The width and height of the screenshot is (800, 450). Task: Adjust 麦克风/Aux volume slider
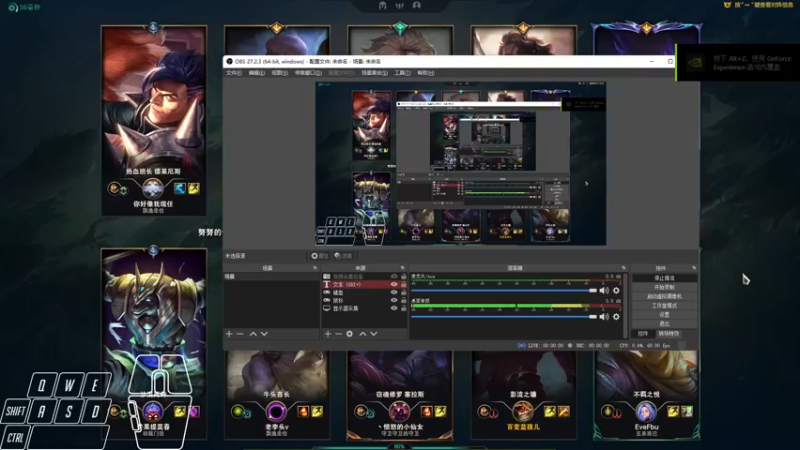pos(504,290)
